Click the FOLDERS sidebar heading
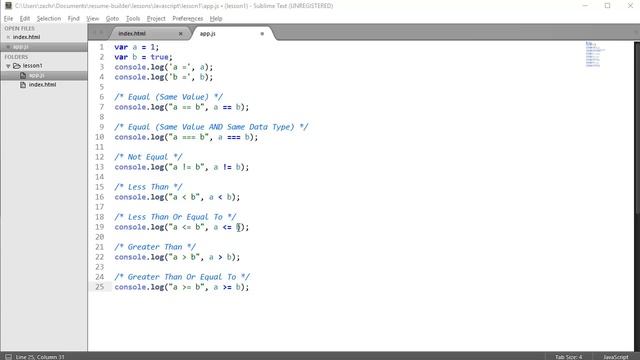Screen dimensions: 640x360 pyautogui.click(x=16, y=57)
